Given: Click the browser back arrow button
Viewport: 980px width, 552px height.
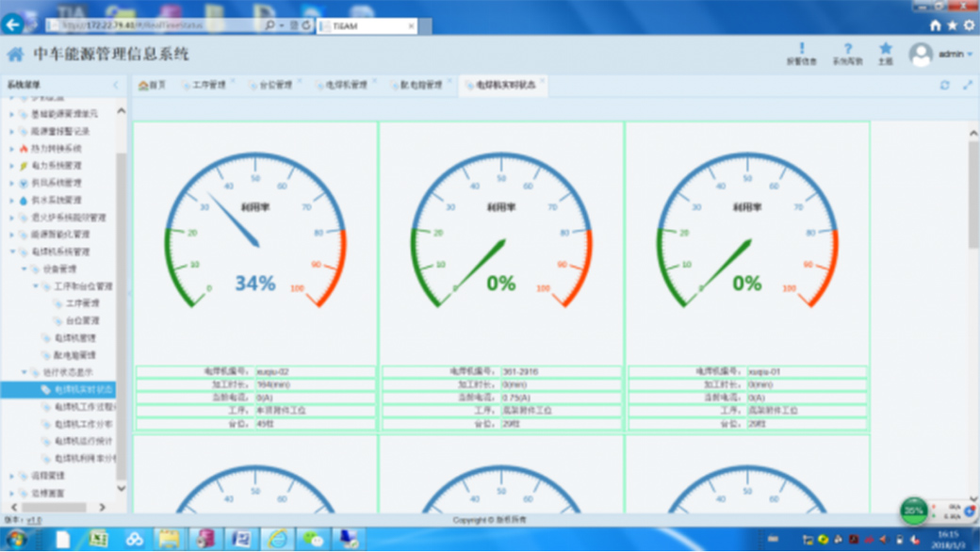Looking at the screenshot, I should coord(13,25).
